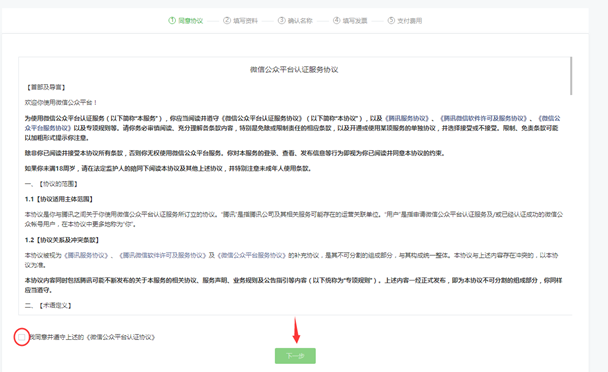Select step 4 填写发票 in progress bar
The height and width of the screenshot is (372, 608).
350,21
